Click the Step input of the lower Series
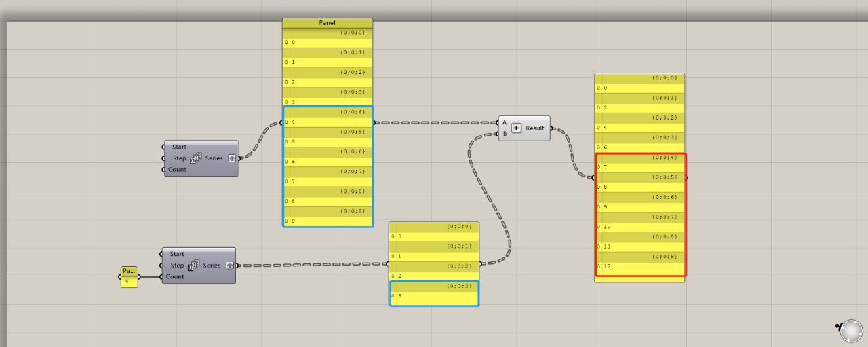The height and width of the screenshot is (347, 868). (x=177, y=266)
